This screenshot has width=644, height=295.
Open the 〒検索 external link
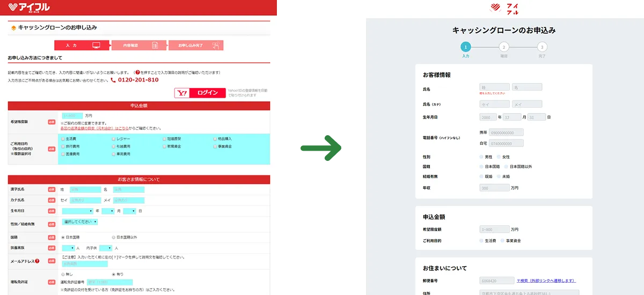pos(546,281)
